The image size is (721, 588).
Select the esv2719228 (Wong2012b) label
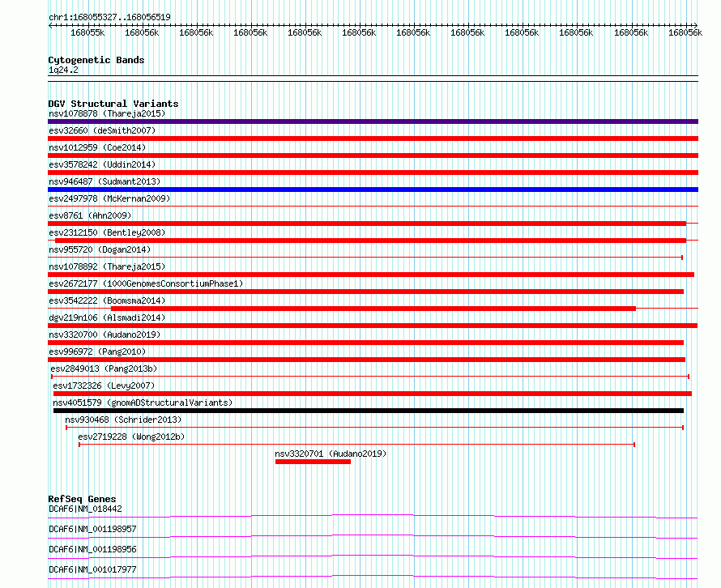(x=131, y=437)
